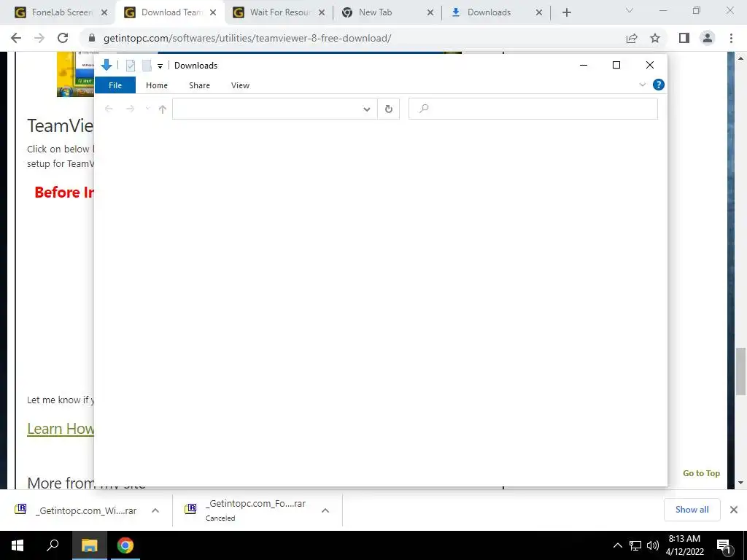Open the notification action center
Image resolution: width=747 pixels, height=560 pixels.
pyautogui.click(x=724, y=545)
